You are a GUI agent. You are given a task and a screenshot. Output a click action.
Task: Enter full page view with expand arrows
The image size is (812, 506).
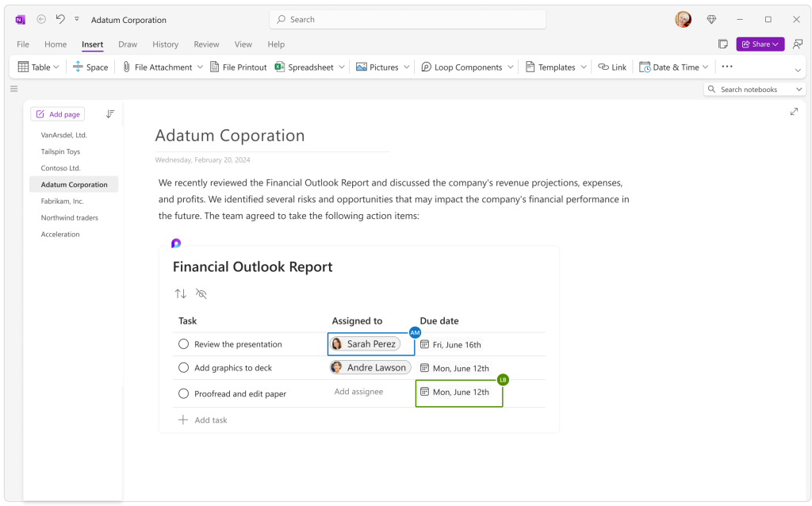[x=794, y=111]
